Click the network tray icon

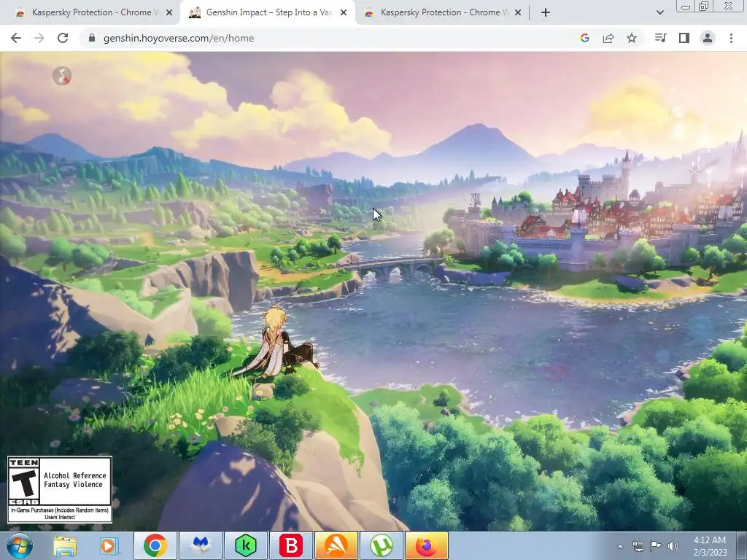tap(638, 546)
